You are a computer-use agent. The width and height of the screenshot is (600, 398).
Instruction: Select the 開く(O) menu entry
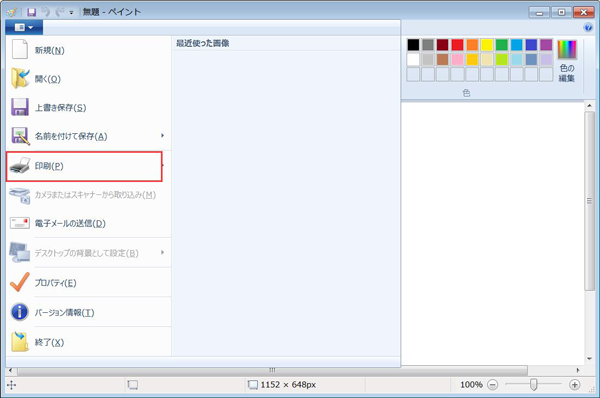tap(88, 79)
